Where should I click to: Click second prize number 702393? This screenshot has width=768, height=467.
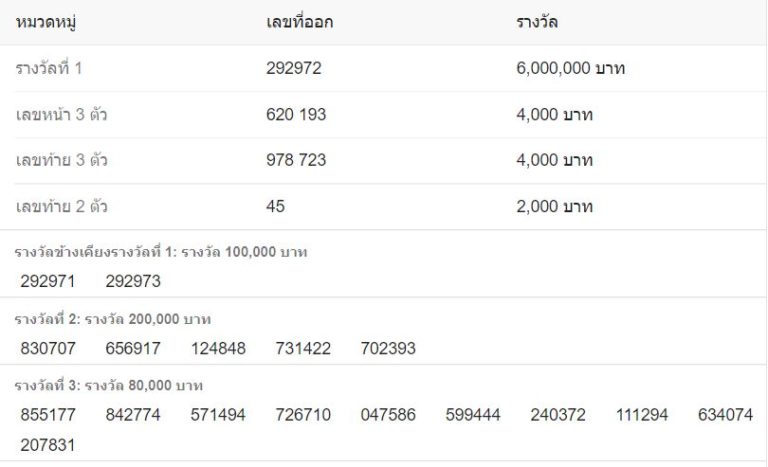[388, 348]
